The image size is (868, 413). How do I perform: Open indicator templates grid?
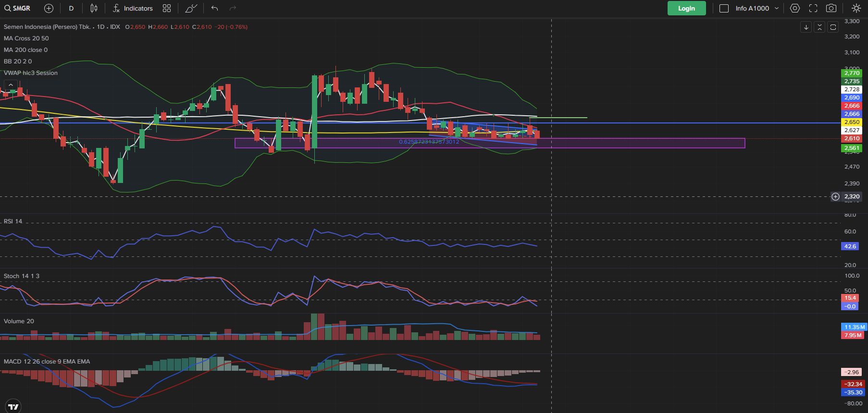(167, 8)
